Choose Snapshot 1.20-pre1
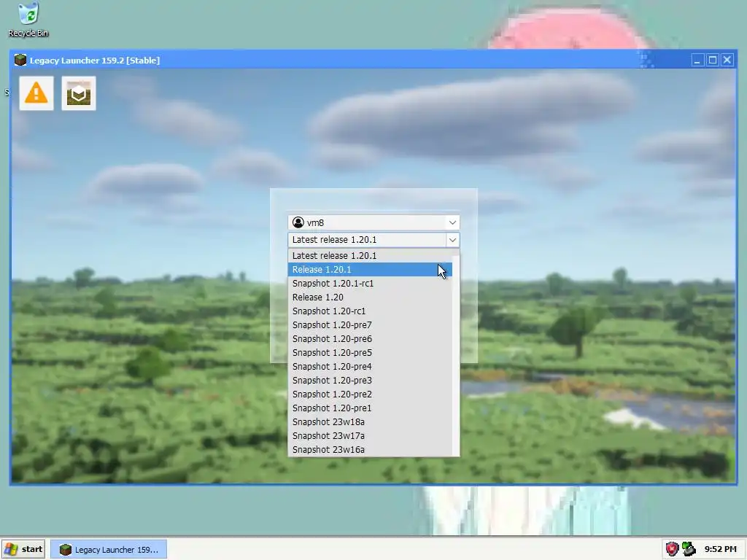 click(370, 408)
